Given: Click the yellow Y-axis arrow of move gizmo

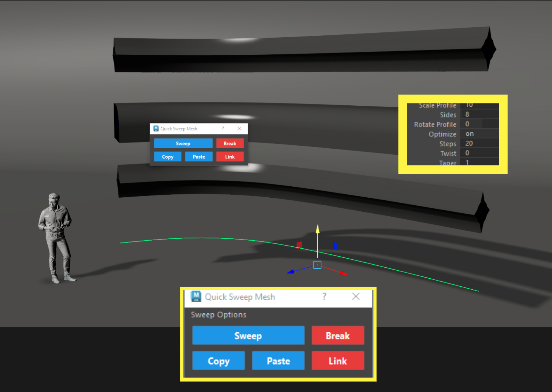Looking at the screenshot, I should click(318, 229).
